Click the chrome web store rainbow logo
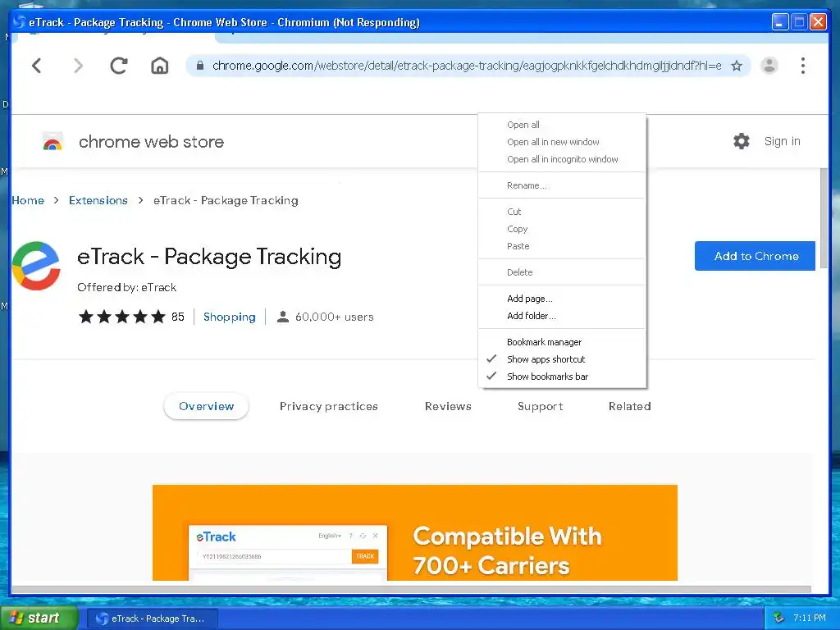Image resolution: width=840 pixels, height=630 pixels. coord(52,142)
